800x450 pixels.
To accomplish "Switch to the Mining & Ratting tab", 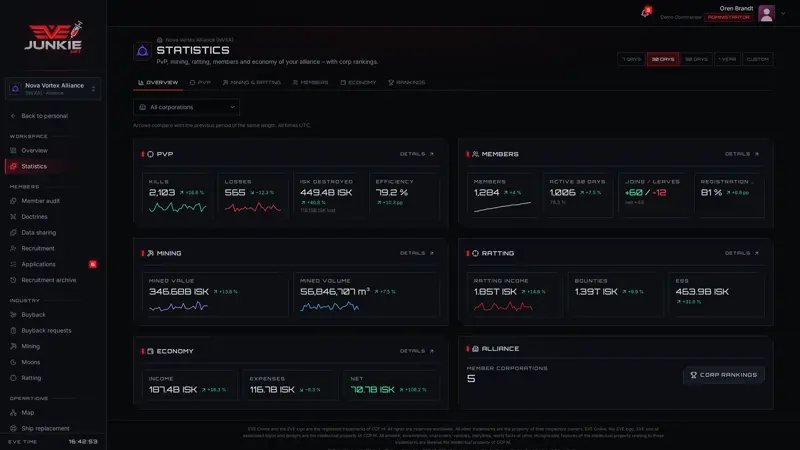I will point(252,83).
